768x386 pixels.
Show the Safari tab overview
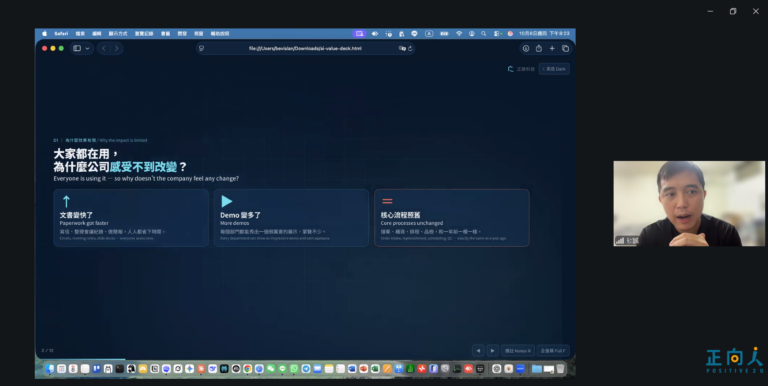(x=565, y=48)
